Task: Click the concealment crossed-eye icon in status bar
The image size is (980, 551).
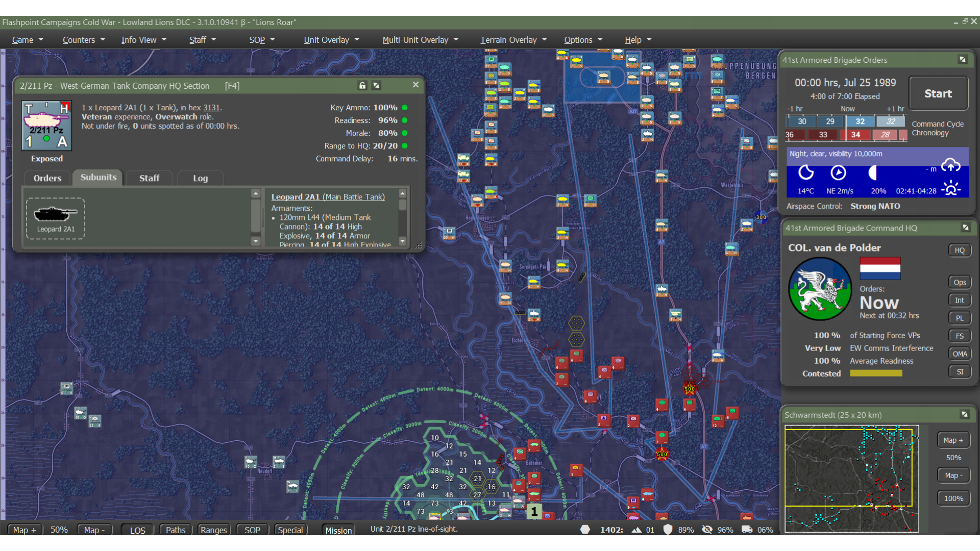Action: click(x=707, y=530)
